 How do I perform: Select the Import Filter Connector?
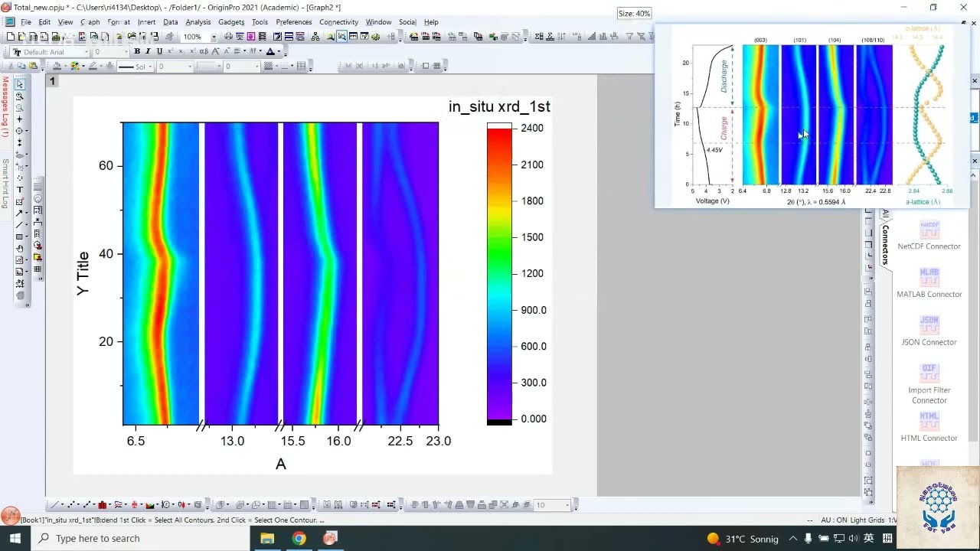pos(929,384)
